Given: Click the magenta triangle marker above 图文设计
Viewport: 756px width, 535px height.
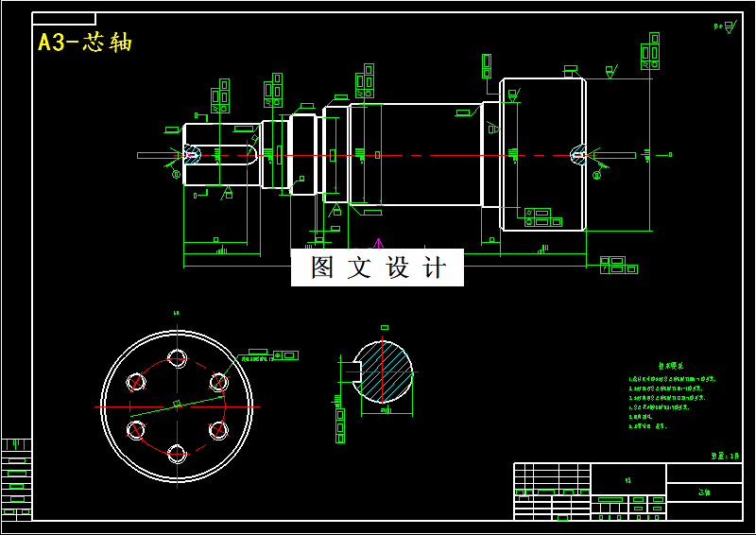Looking at the screenshot, I should [x=378, y=243].
